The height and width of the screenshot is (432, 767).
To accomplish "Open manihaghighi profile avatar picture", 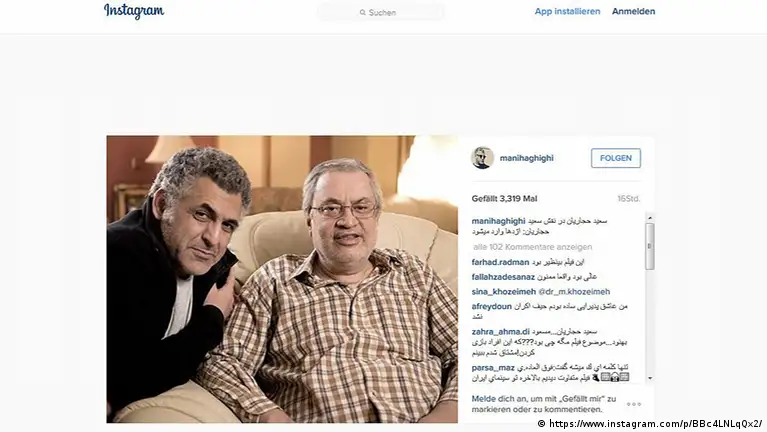I will [482, 158].
